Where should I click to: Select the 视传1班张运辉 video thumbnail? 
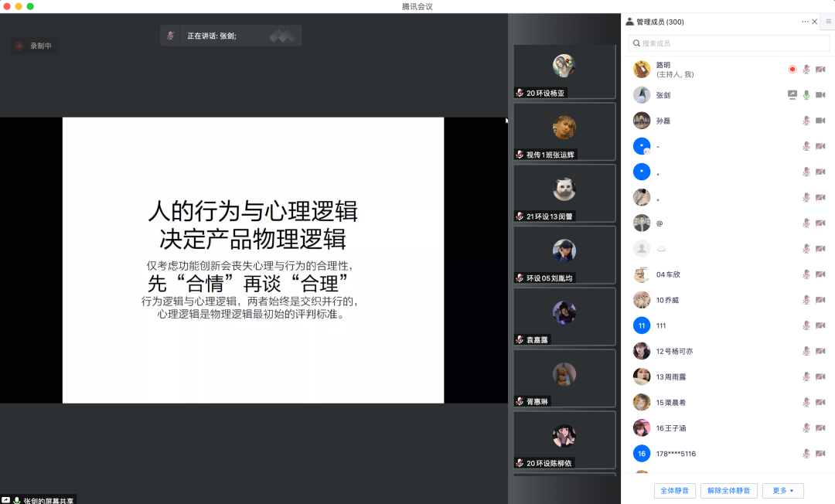(564, 132)
